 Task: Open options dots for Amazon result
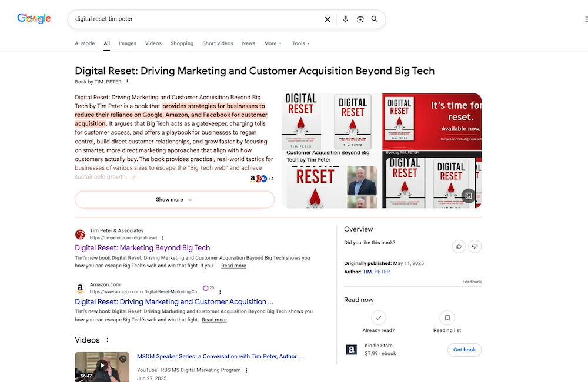click(220, 292)
